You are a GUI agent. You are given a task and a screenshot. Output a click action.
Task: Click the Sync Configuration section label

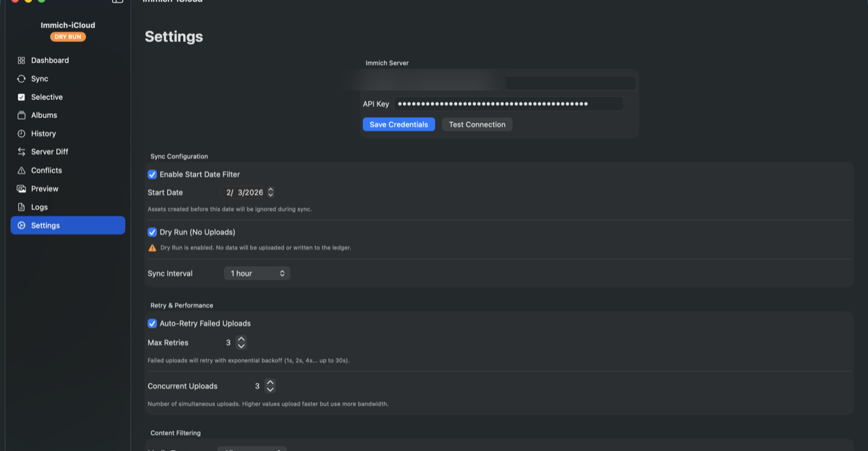(x=179, y=156)
